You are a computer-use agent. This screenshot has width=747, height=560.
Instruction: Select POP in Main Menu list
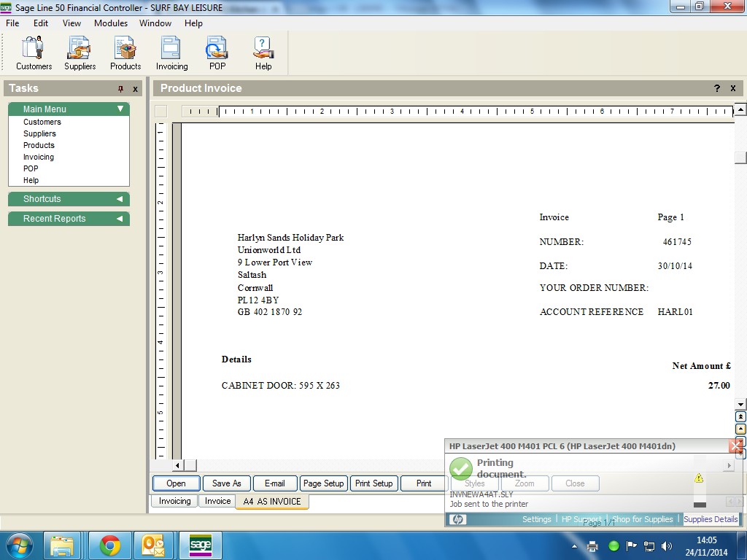tap(31, 168)
